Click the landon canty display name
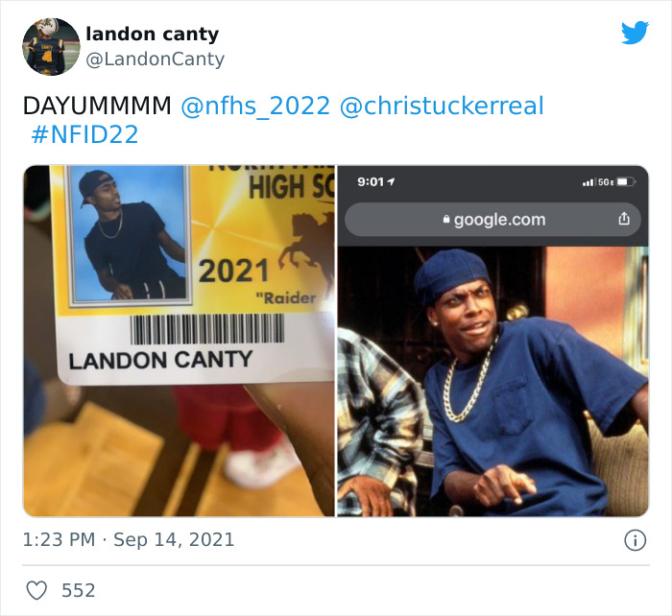Screen dimensions: 672x616 click(x=152, y=34)
